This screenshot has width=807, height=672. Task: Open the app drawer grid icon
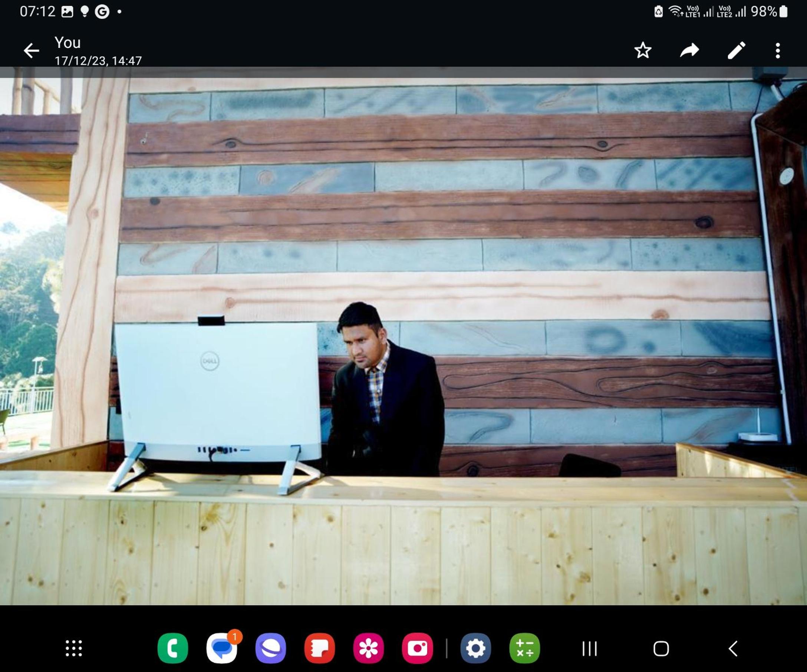coord(73,648)
